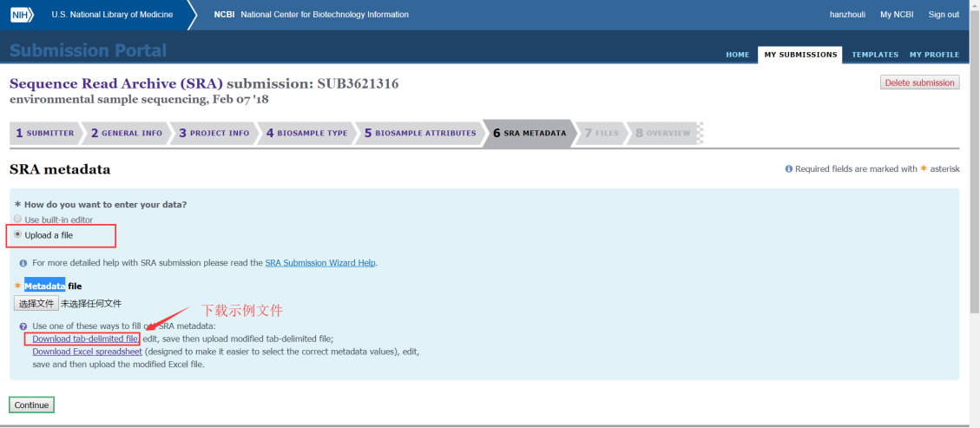Download the tab-delimited file
Image resolution: width=980 pixels, height=428 pixels.
click(85, 339)
